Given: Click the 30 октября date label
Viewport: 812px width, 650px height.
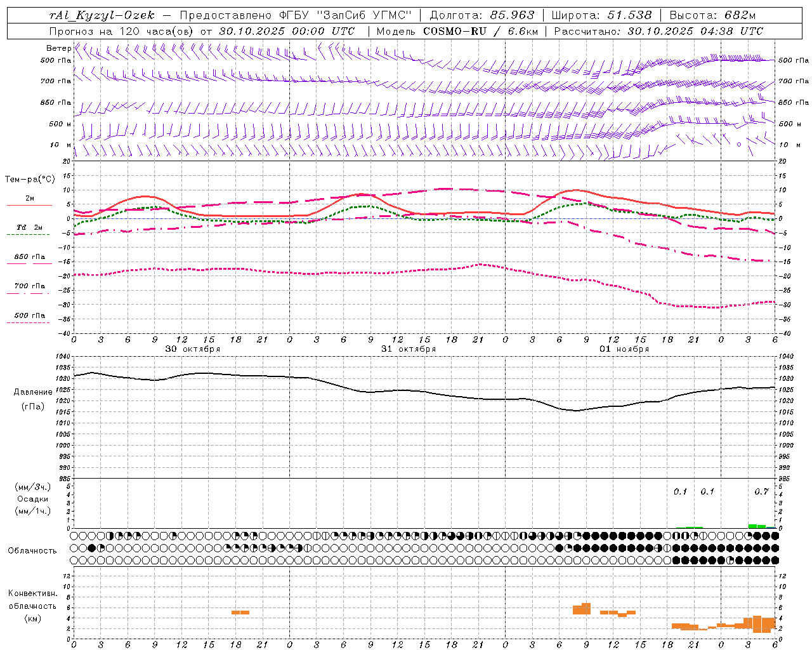Looking at the screenshot, I should click(x=193, y=349).
